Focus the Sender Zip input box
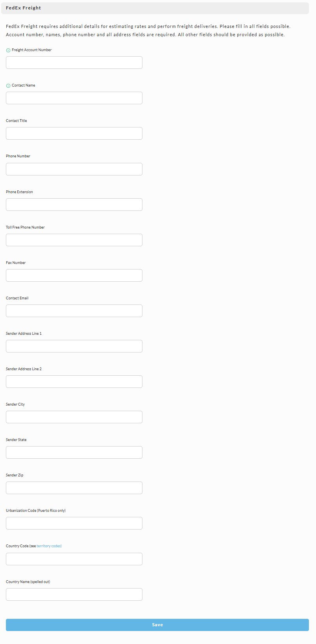 click(x=74, y=488)
